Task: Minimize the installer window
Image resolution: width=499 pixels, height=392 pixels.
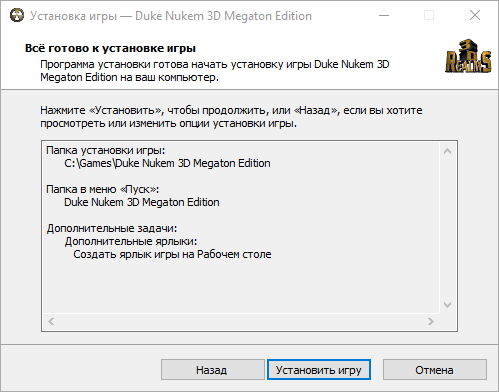Action: coord(384,16)
